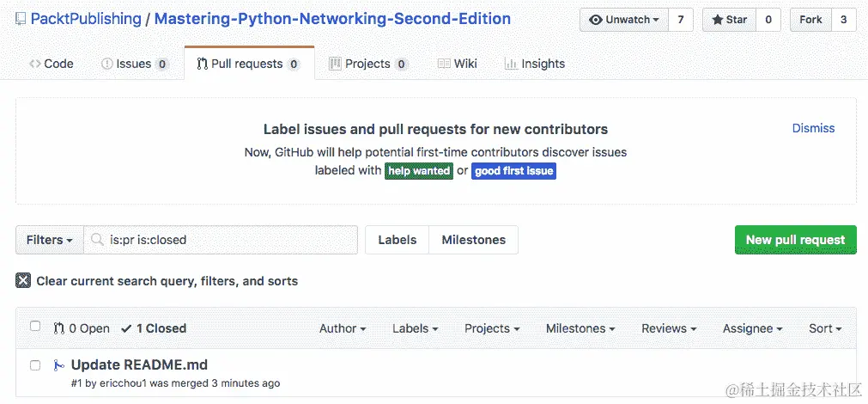
Task: Click the merged pull request icon
Action: click(x=58, y=365)
